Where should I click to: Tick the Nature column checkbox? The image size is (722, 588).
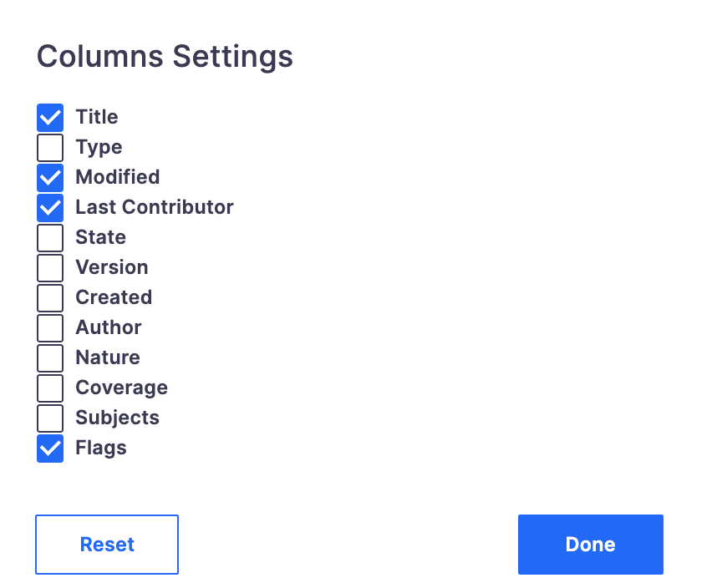[50, 358]
